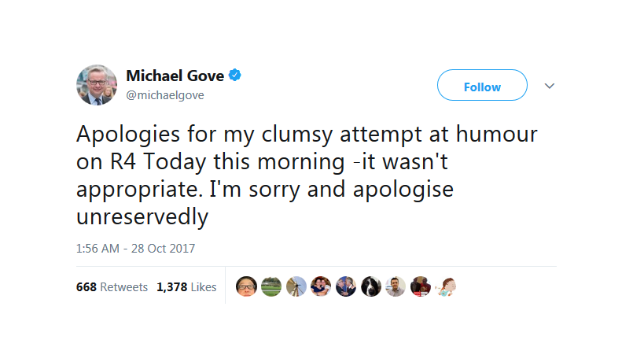Screen dimensions: 644x362
Task: Open the 1:56 AM - 28 Oct 2017 timestamp
Action: [135, 249]
